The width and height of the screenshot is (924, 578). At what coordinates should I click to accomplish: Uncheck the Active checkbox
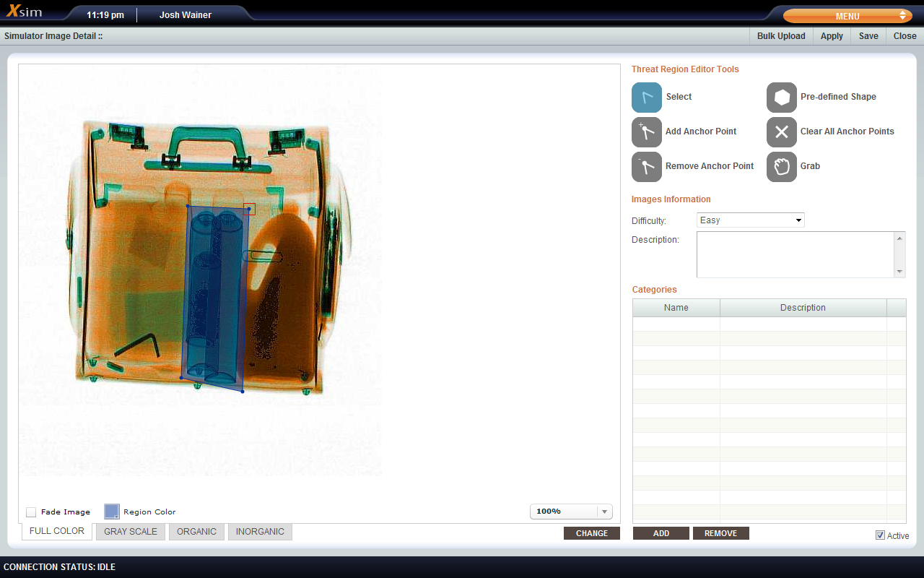880,535
